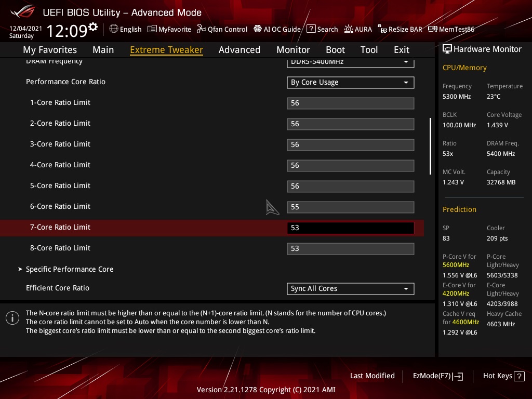
Task: Click the 2-Core Ratio Limit field
Action: pyautogui.click(x=351, y=124)
